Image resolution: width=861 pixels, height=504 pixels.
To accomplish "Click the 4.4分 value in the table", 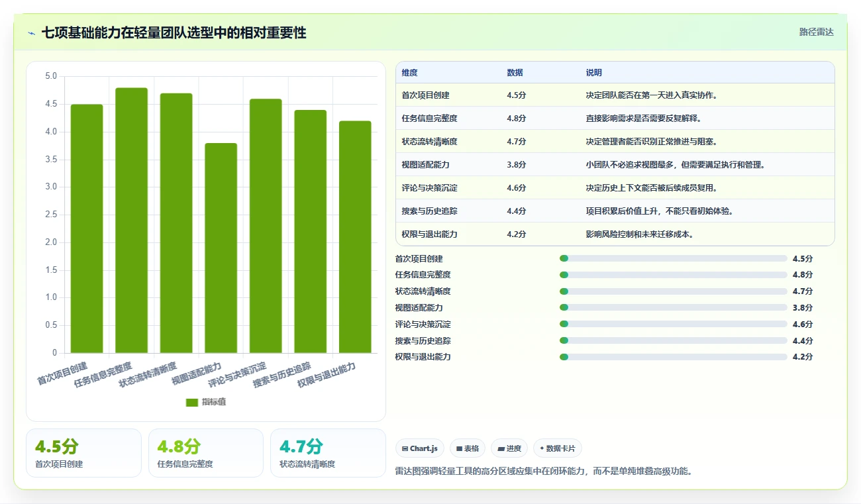I will (517, 211).
